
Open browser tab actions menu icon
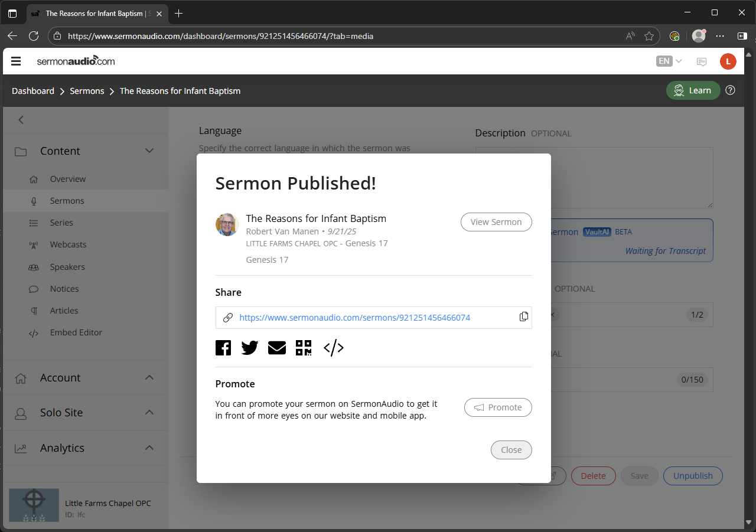pos(12,13)
